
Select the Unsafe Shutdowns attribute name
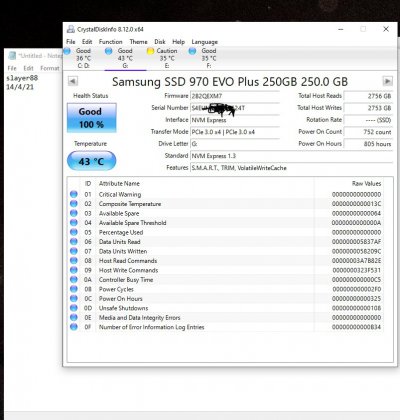pos(123,308)
